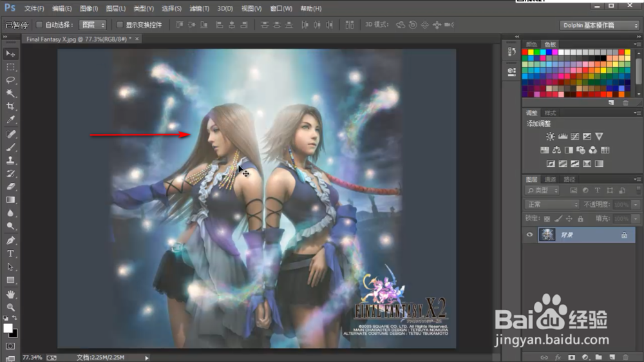Click the foreground color swatch

click(8, 329)
